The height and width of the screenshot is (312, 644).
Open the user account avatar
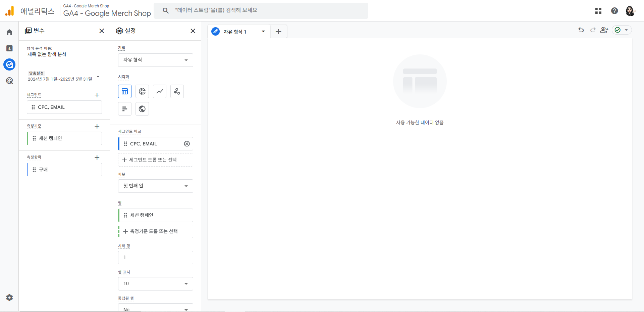[x=630, y=11]
